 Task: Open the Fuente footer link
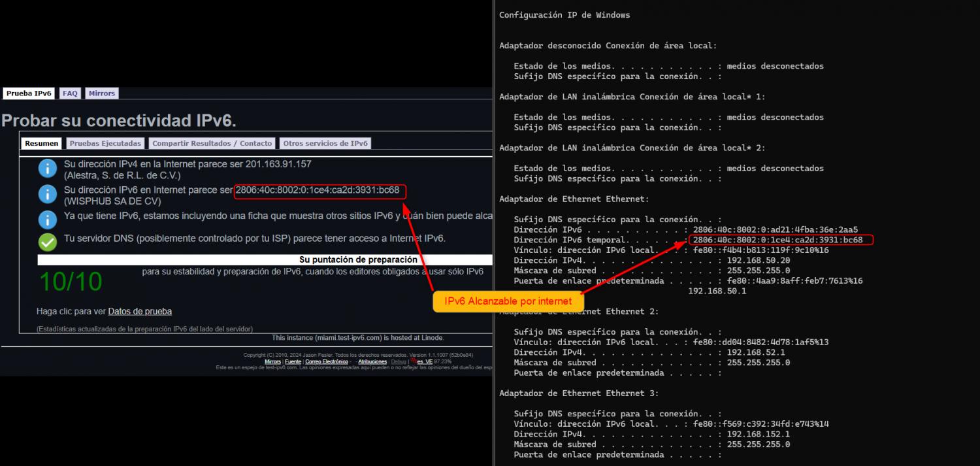(x=293, y=361)
